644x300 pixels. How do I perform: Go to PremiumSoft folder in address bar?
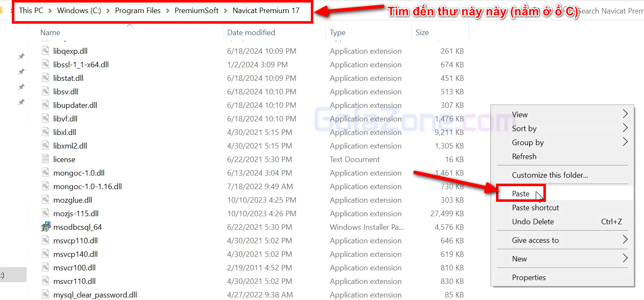[x=197, y=11]
